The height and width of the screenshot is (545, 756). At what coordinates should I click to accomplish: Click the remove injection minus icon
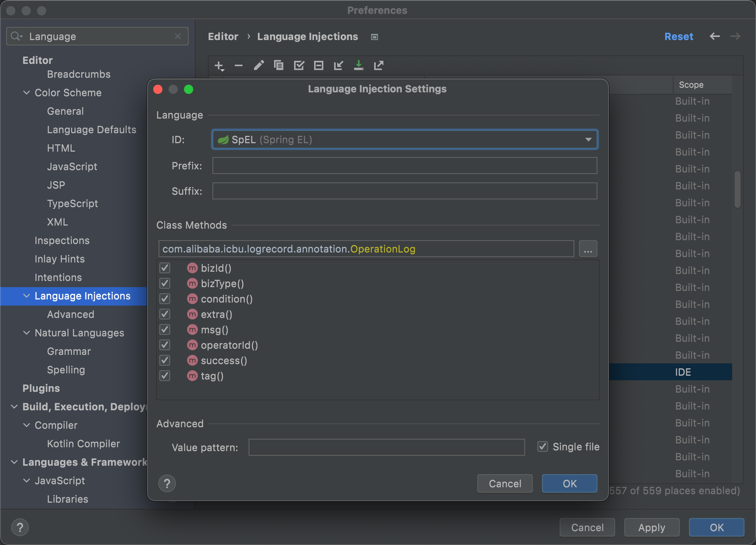239,66
